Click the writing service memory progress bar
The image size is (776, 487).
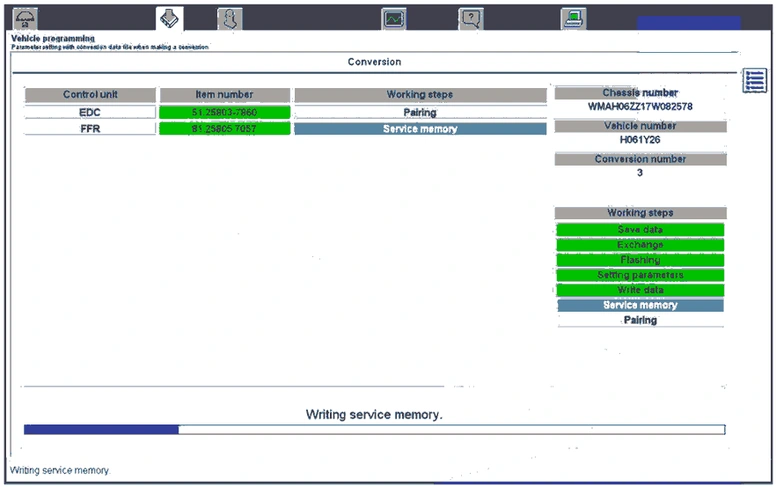[374, 430]
